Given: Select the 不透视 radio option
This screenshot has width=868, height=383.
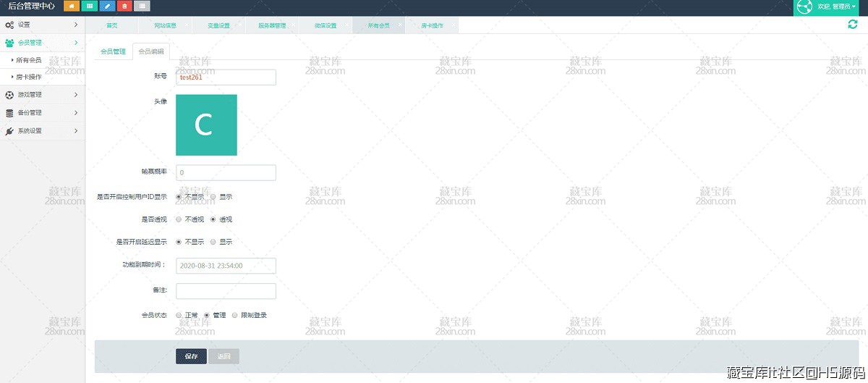Looking at the screenshot, I should coord(179,219).
